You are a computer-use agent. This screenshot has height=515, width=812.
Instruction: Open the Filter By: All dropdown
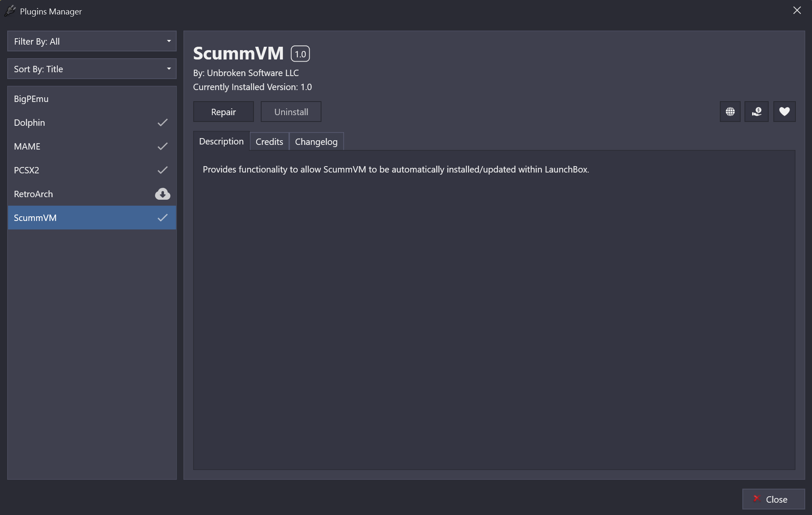tap(92, 41)
